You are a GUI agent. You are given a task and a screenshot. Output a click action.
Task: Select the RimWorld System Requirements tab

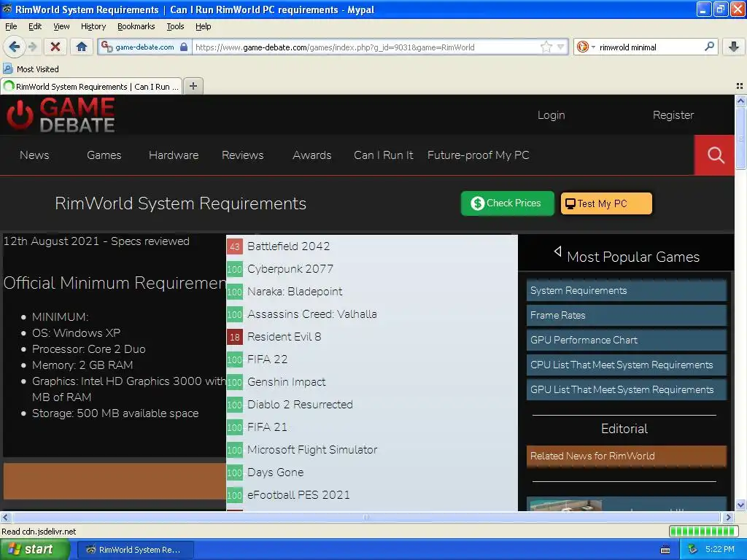click(91, 87)
